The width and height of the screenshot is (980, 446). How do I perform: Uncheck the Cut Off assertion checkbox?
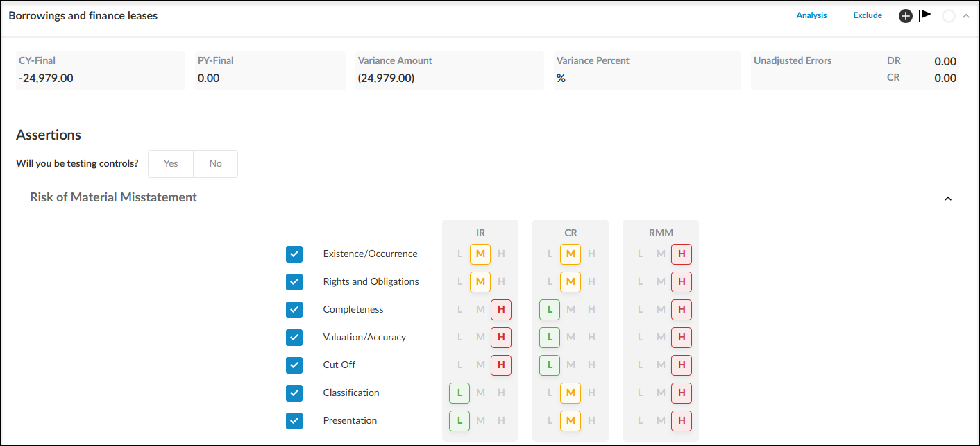click(294, 365)
